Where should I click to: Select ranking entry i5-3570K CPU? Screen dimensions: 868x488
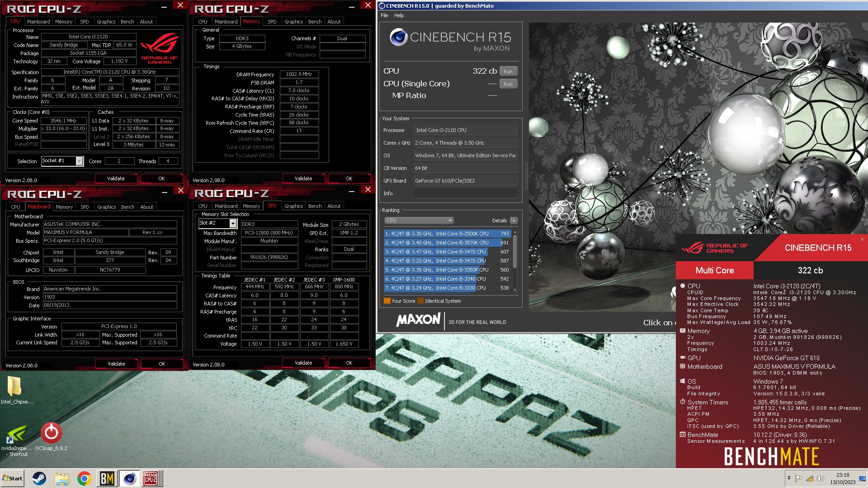tap(447, 243)
